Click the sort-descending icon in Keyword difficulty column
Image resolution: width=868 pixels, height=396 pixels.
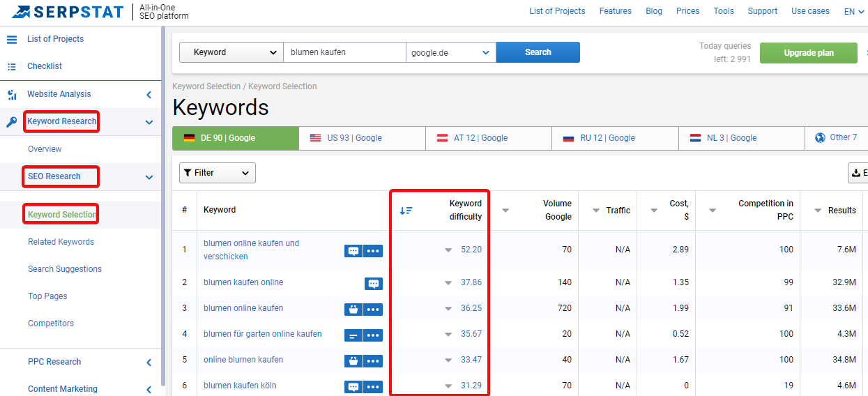(406, 211)
